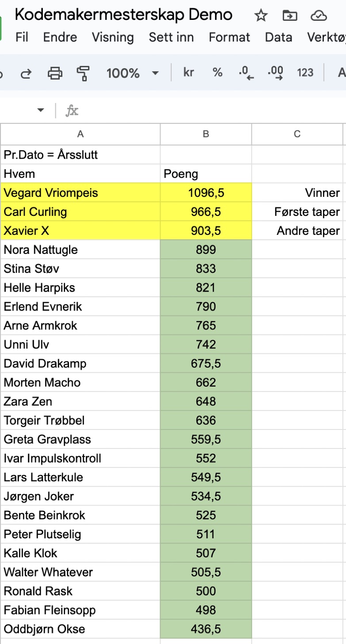
Task: Open print settings with the printer icon
Action: pos(55,72)
